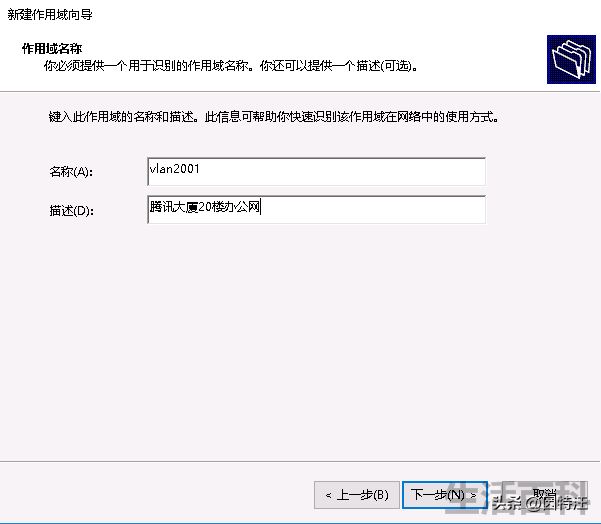The height and width of the screenshot is (524, 601).
Task: Cancel the wizard with 取消 button
Action: 545,495
